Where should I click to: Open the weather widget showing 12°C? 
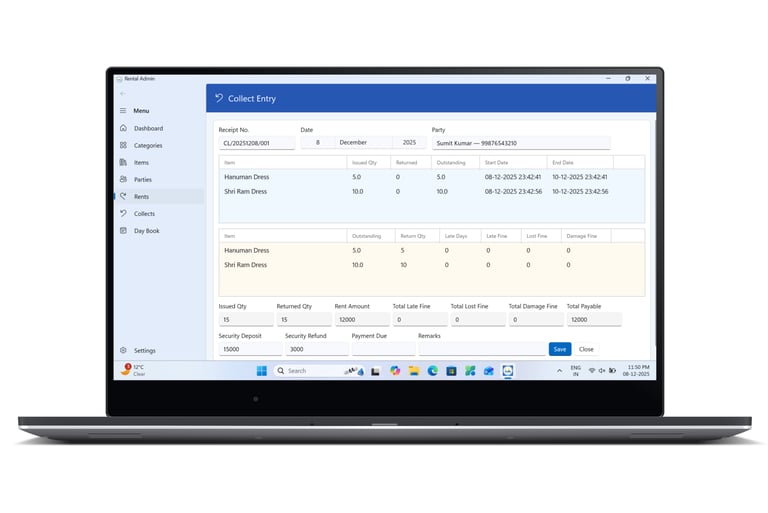(133, 370)
